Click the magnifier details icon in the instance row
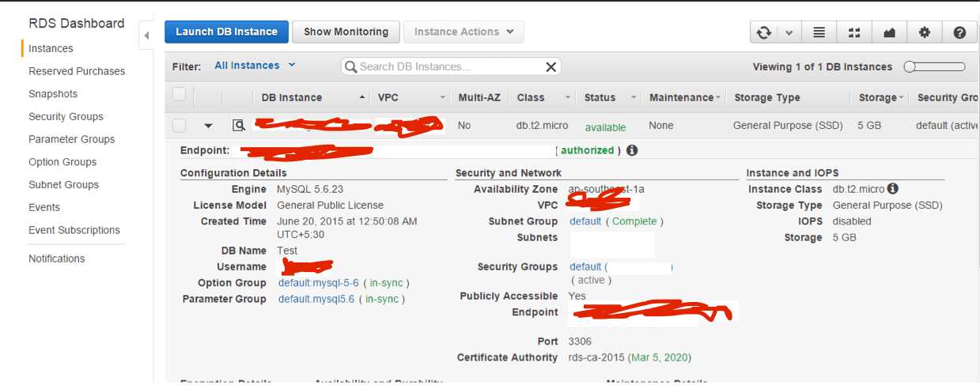980x389 pixels. 239,126
